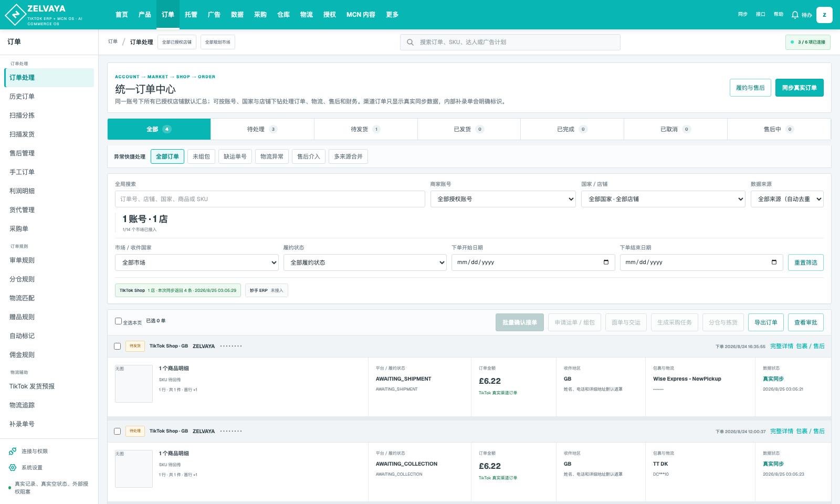The height and width of the screenshot is (504, 840).
Task: Click 查看审批 button
Action: point(805,322)
